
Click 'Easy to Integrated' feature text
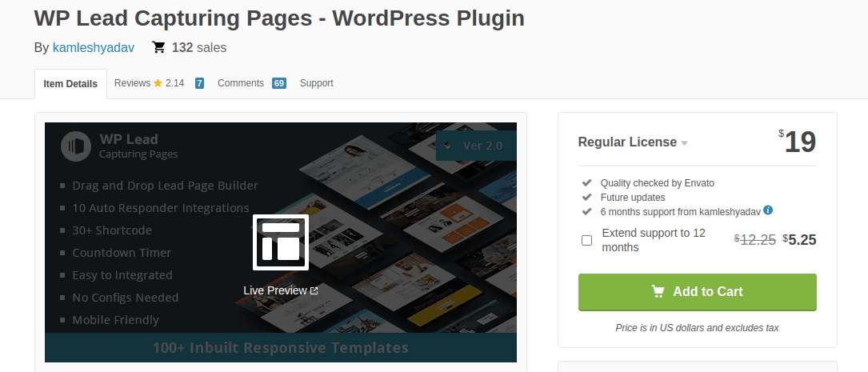click(x=122, y=275)
